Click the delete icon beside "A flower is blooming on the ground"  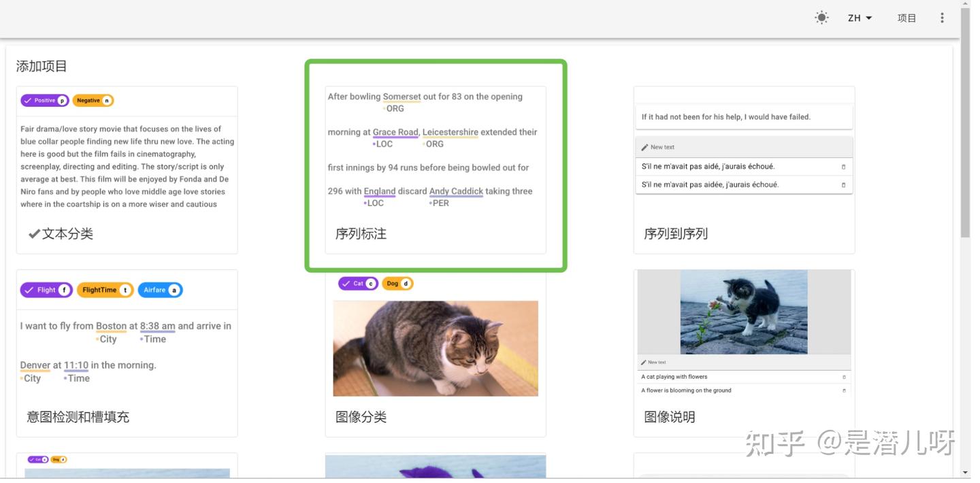pyautogui.click(x=843, y=390)
